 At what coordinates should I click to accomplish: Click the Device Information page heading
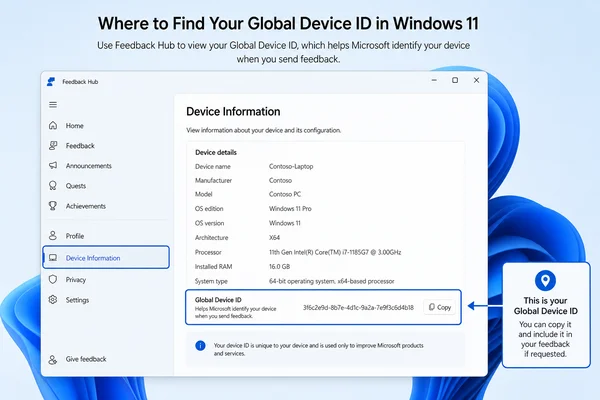coord(233,111)
